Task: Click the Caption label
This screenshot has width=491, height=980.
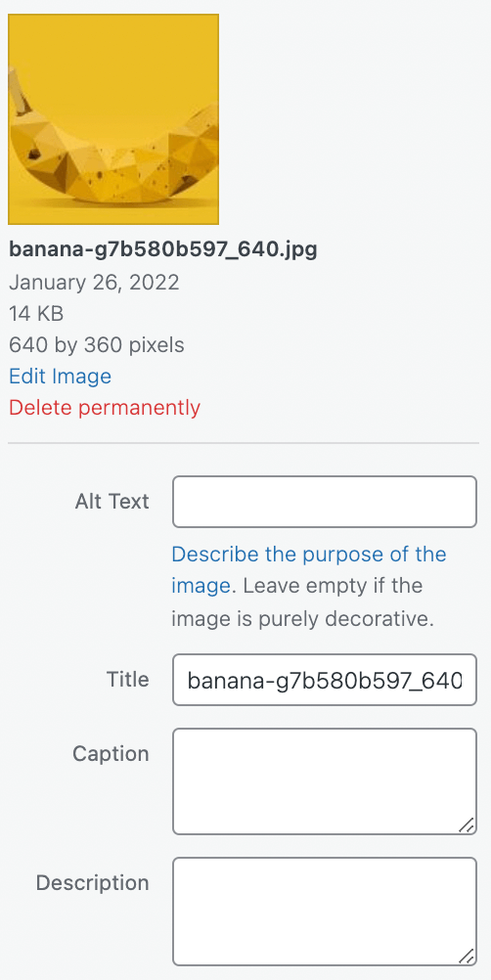Action: (x=111, y=753)
